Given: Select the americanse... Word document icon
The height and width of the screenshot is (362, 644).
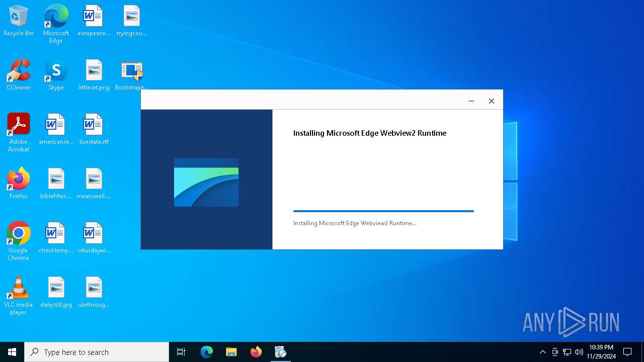Looking at the screenshot, I should click(56, 129).
